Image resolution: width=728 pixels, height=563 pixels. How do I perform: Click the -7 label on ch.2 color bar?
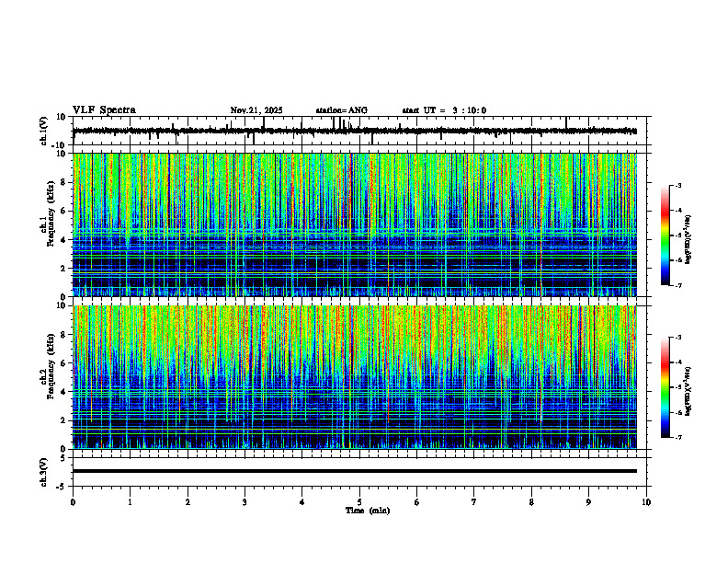(677, 438)
